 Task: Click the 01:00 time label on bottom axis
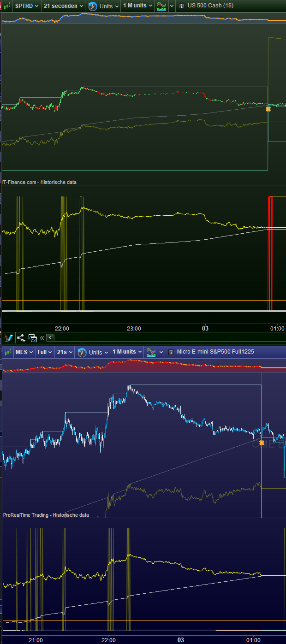point(253,640)
